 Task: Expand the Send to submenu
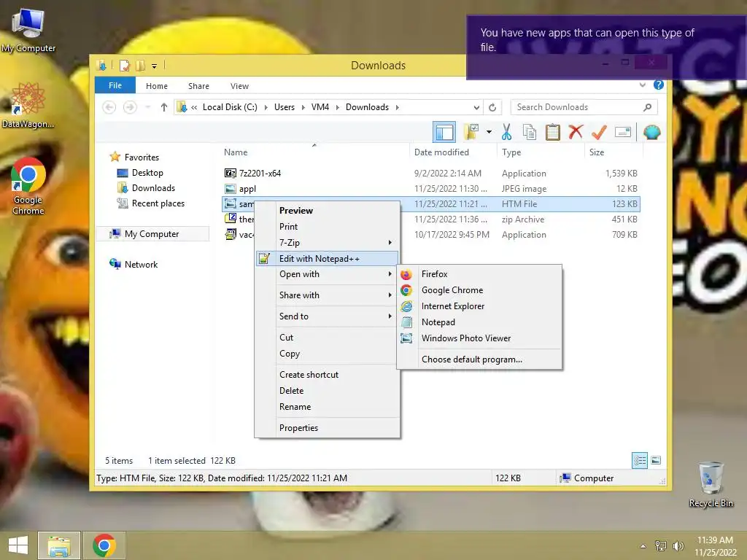tap(328, 316)
